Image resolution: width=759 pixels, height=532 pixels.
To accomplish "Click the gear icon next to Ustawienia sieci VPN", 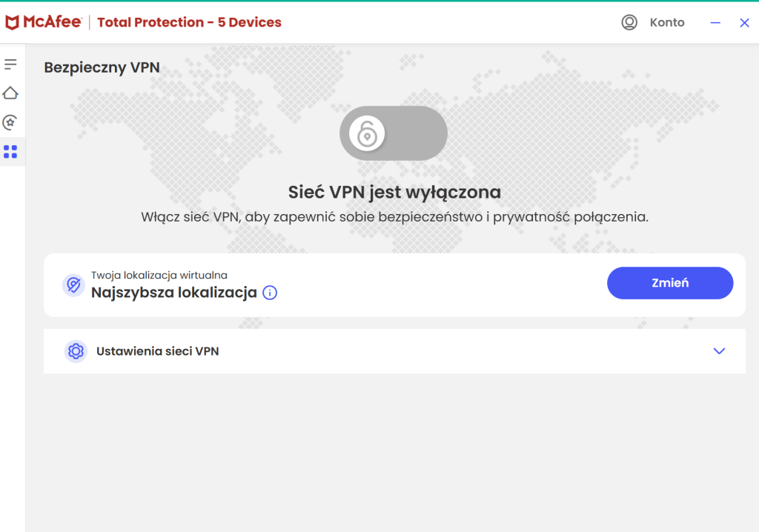I will coord(76,351).
